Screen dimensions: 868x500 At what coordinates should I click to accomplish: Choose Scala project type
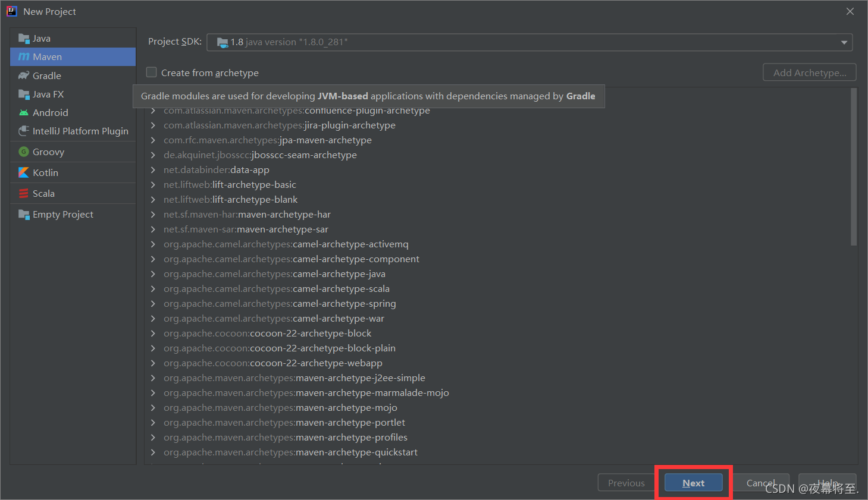[73, 193]
